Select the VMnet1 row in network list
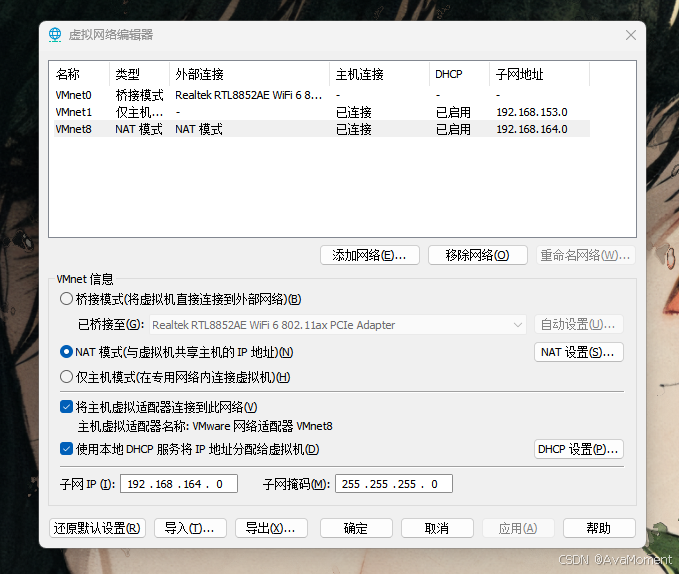 pyautogui.click(x=322, y=112)
